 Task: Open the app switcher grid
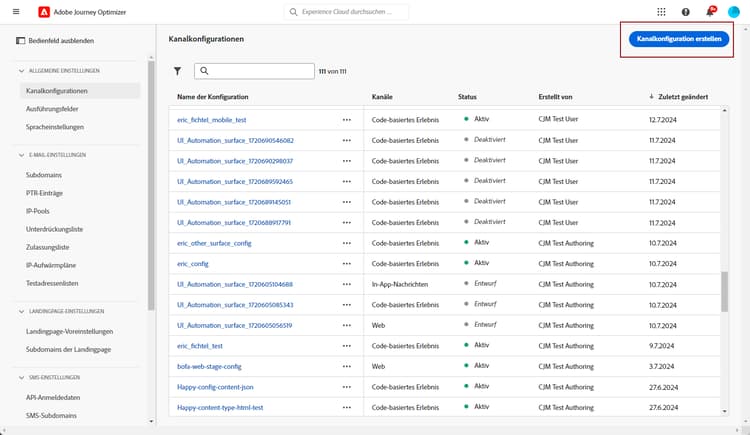coord(661,12)
